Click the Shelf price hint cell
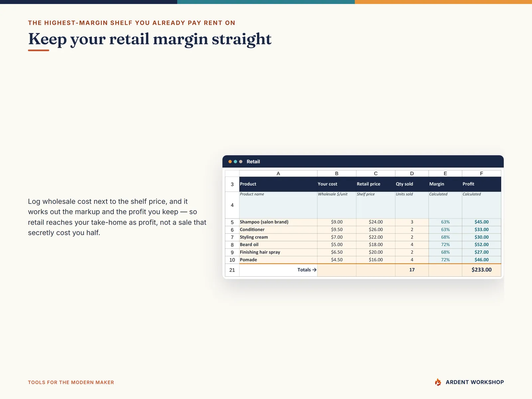 click(376, 205)
